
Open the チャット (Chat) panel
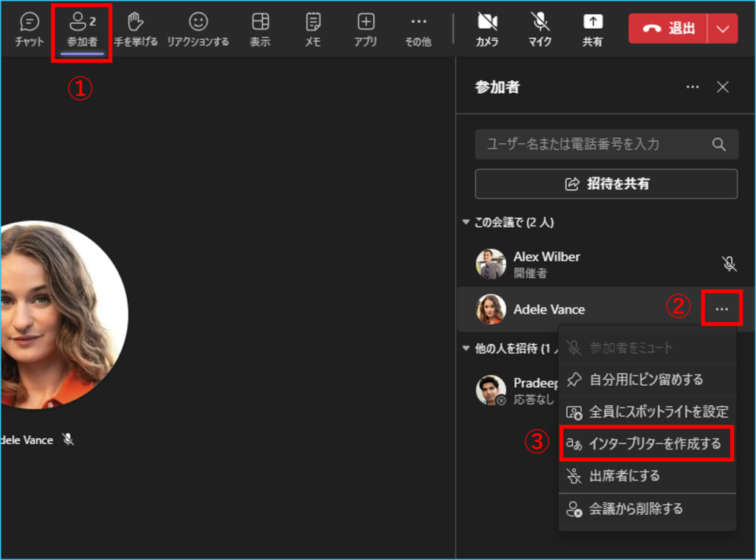click(30, 29)
